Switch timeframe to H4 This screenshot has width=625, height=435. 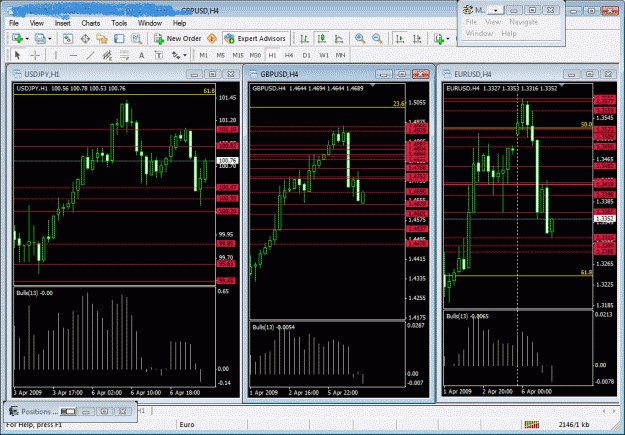pos(289,55)
